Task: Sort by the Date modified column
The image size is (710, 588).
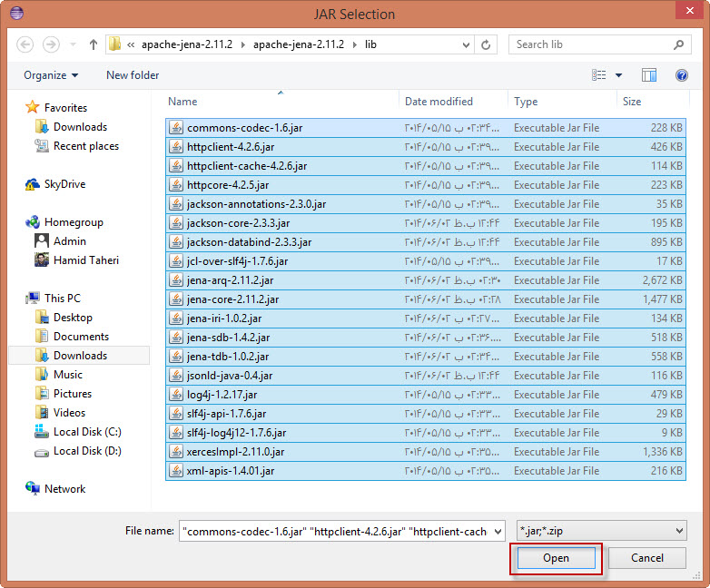Action: pos(439,102)
